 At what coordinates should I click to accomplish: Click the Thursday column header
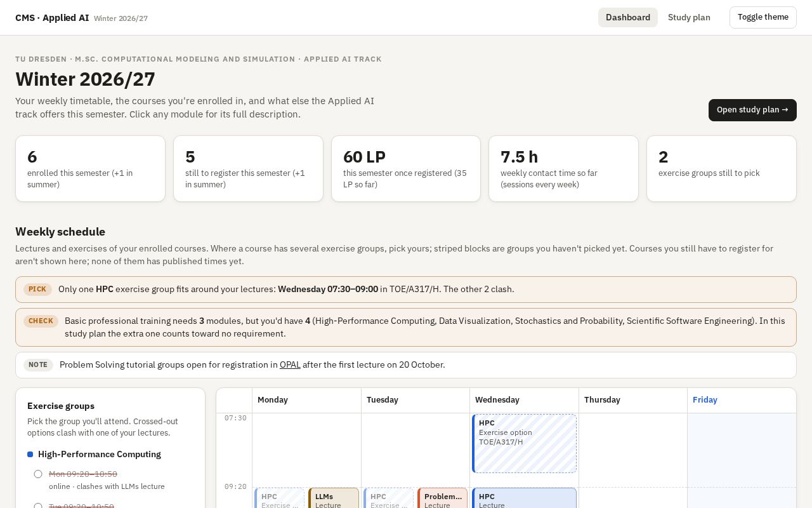pos(633,400)
